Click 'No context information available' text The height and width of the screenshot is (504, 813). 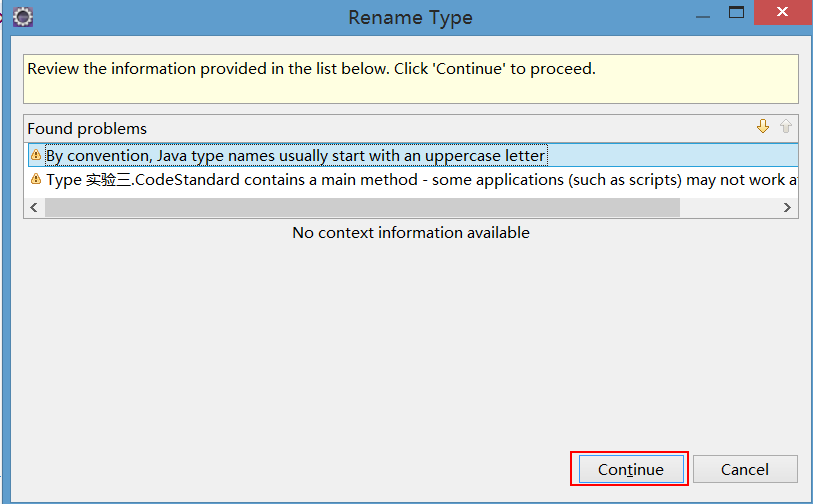coord(411,232)
